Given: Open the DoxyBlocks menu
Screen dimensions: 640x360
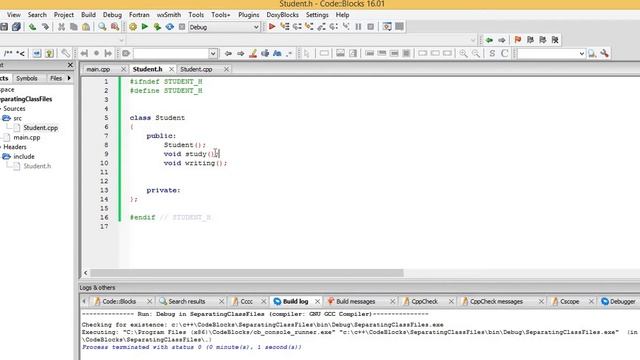Looking at the screenshot, I should click(x=282, y=15).
